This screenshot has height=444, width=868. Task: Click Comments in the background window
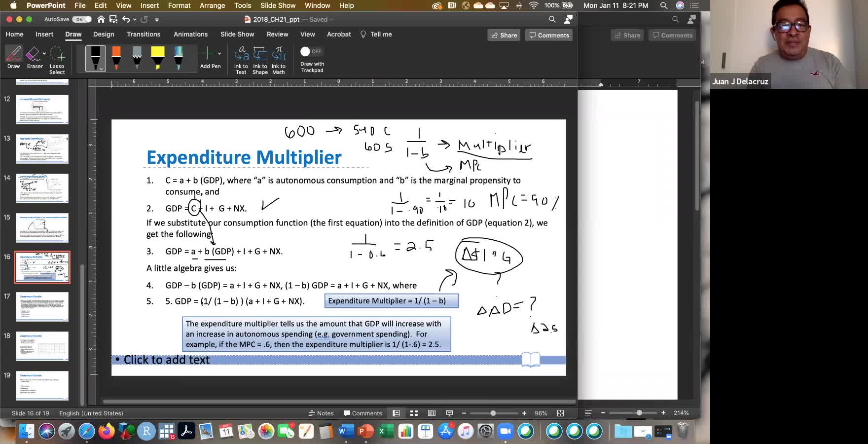coord(672,35)
